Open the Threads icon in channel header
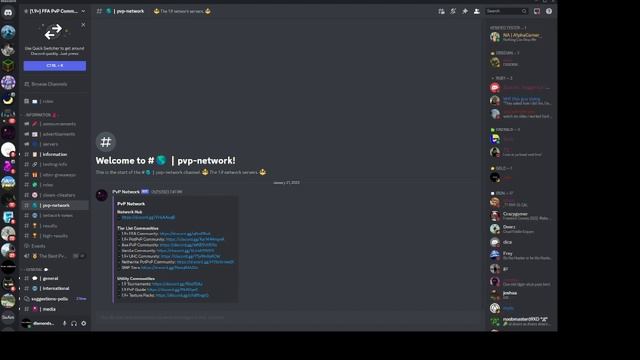 click(441, 11)
